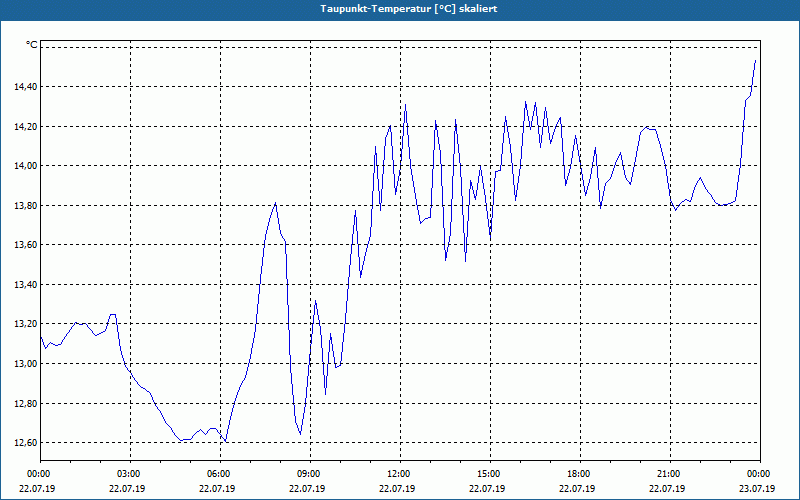Click the 13,60 y-axis label
This screenshot has width=800, height=500.
click(x=26, y=245)
